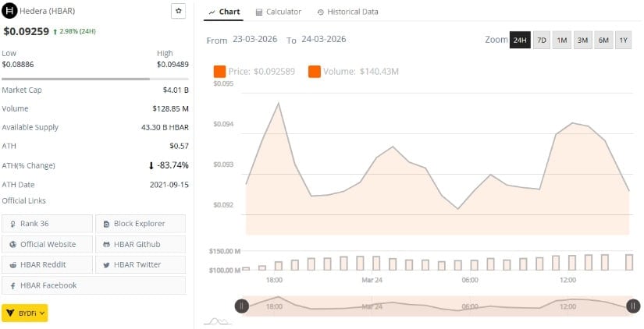This screenshot has width=644, height=329.
Task: Click the star favorite icon
Action: 178,11
